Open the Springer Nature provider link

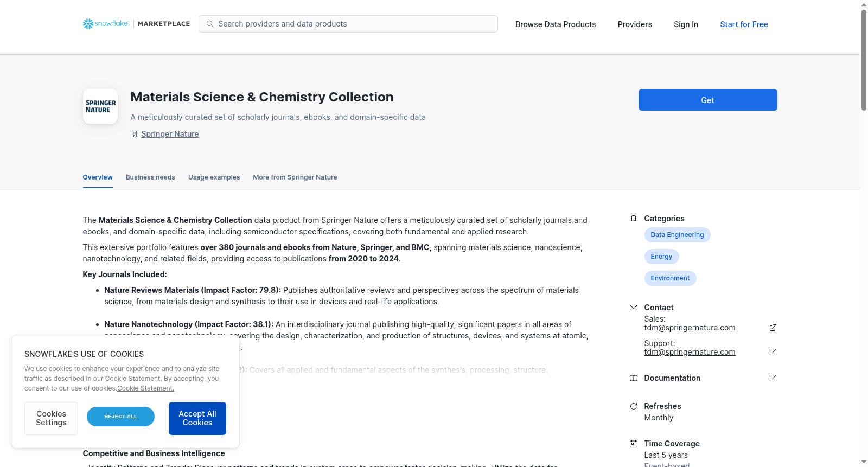(x=170, y=134)
